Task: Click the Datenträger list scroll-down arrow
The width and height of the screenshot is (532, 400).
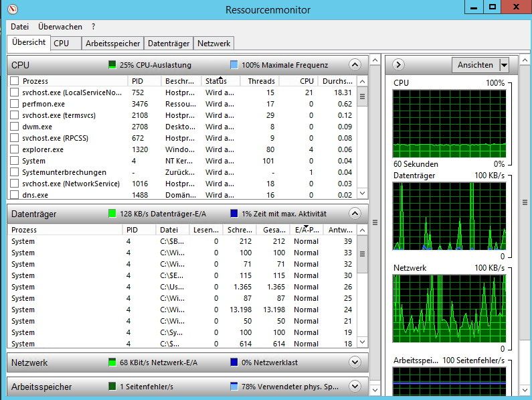Action: (x=362, y=342)
